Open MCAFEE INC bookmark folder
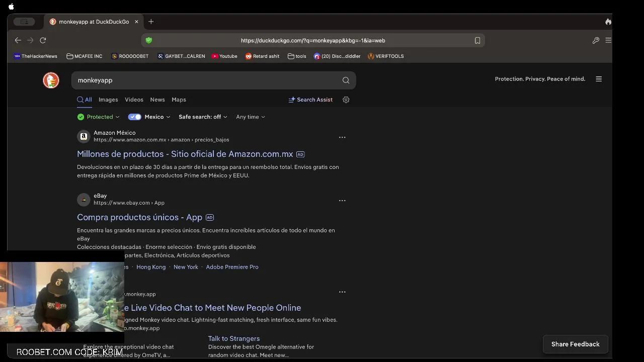644x362 pixels. point(85,56)
